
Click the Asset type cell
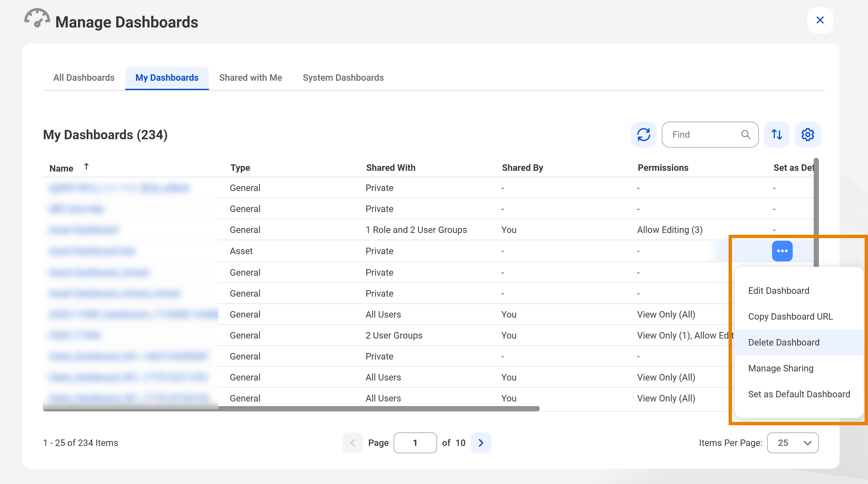(241, 251)
